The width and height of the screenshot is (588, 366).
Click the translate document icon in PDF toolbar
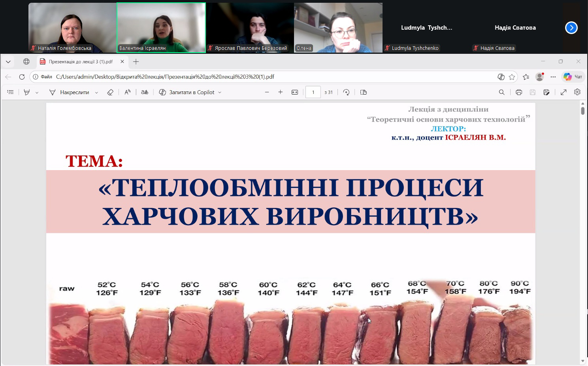point(145,92)
